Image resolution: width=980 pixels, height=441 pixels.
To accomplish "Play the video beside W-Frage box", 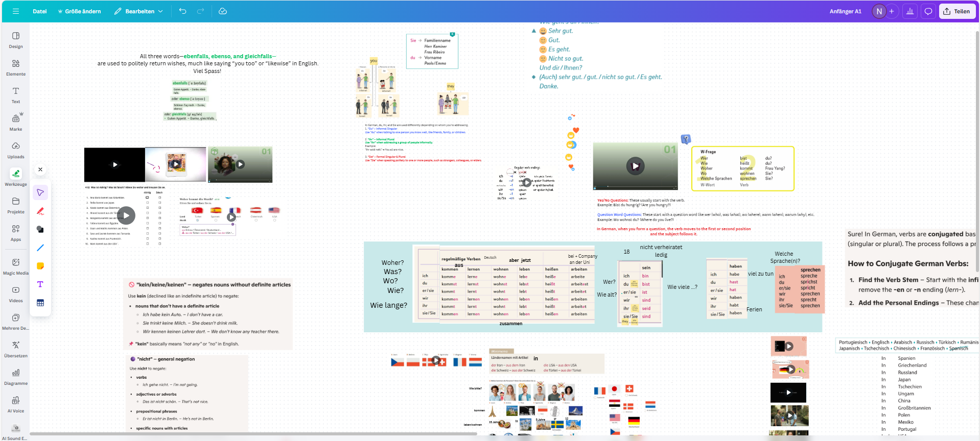I will (635, 166).
